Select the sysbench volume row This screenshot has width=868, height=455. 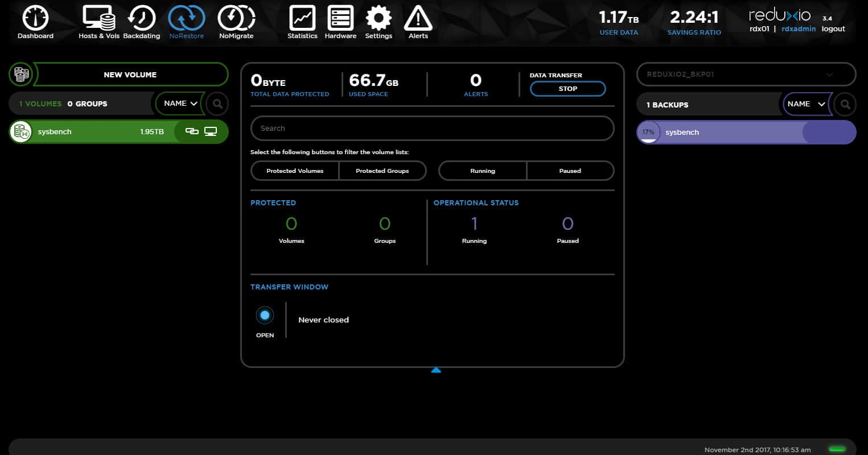pos(119,132)
